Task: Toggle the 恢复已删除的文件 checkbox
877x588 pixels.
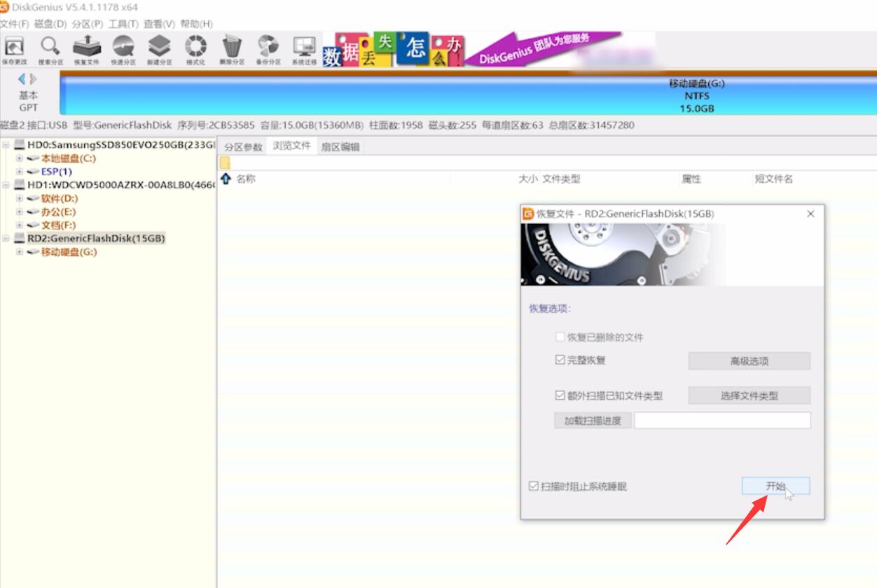Action: click(x=560, y=337)
